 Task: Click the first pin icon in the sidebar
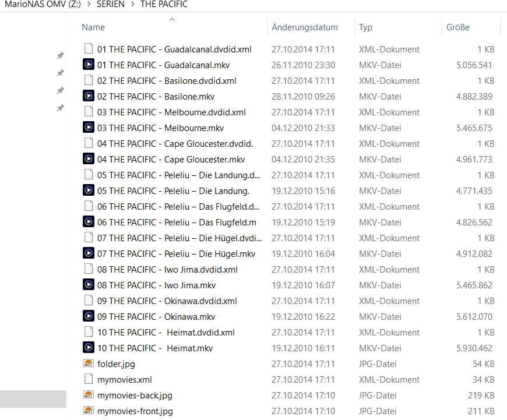[60, 55]
